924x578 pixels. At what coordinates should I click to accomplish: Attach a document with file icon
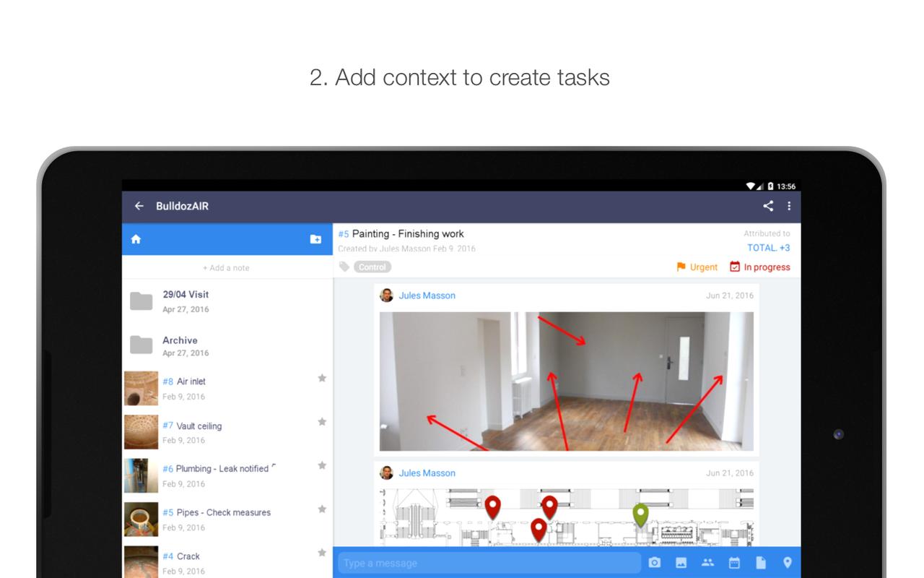pos(761,563)
